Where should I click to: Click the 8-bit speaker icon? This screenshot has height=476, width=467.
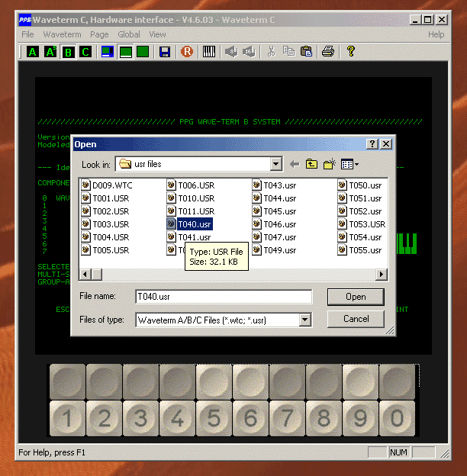(231, 52)
